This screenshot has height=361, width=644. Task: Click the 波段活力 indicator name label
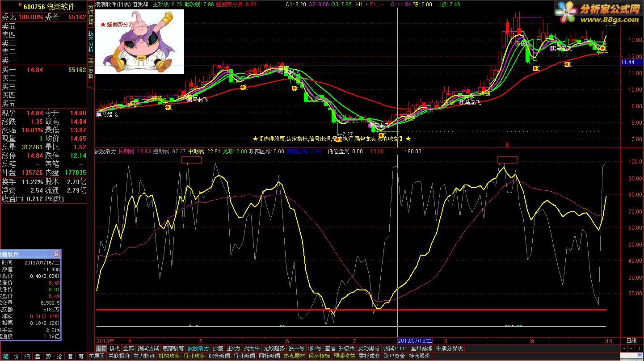105,151
